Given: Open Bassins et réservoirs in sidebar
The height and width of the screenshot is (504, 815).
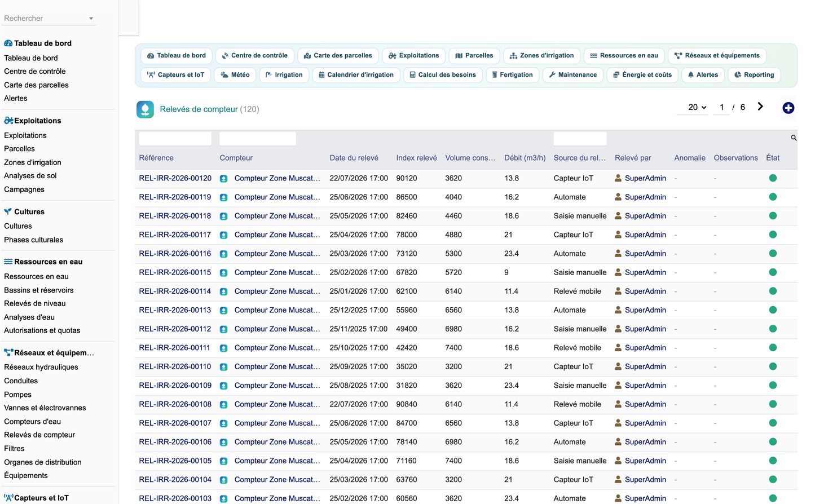Looking at the screenshot, I should click(x=38, y=290).
